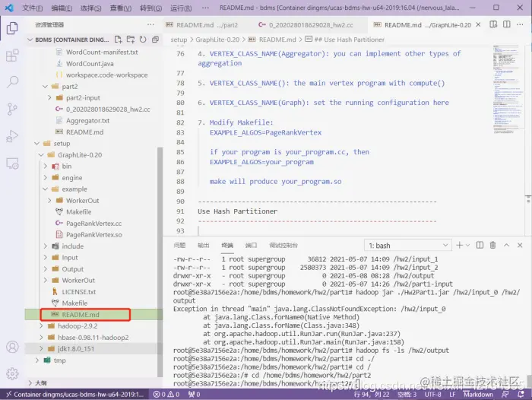The image size is (532, 400).
Task: Open the errors and warnings status item
Action: (166, 394)
